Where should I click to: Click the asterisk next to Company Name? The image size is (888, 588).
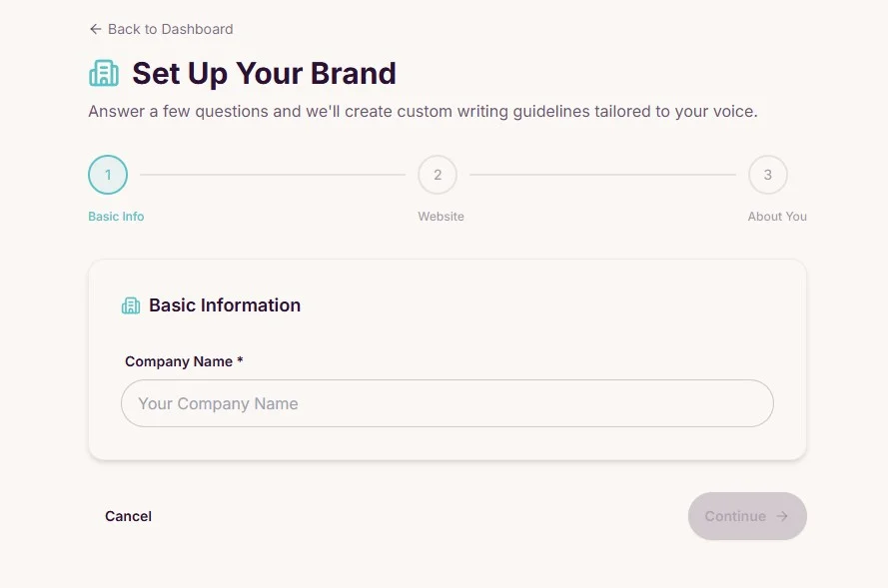240,361
